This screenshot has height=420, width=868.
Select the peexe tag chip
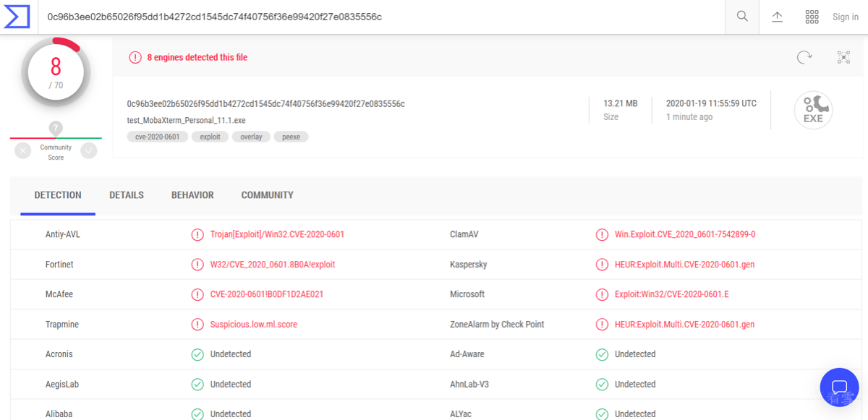pos(291,137)
